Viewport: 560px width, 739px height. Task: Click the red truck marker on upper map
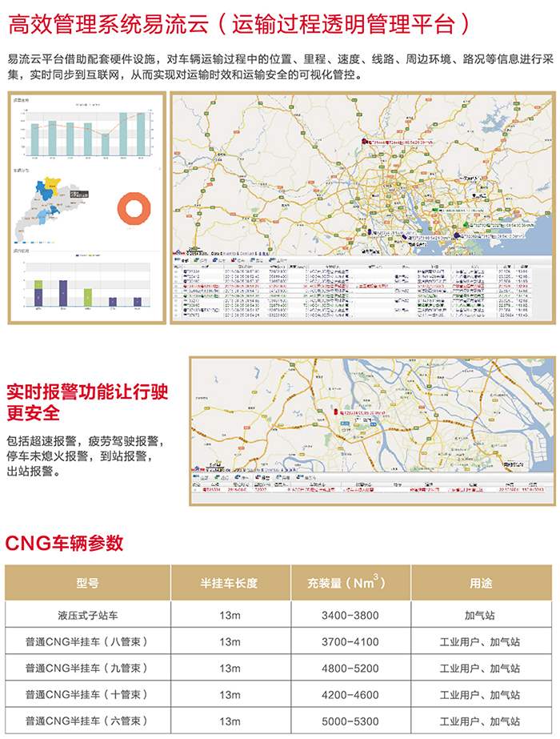(x=364, y=141)
